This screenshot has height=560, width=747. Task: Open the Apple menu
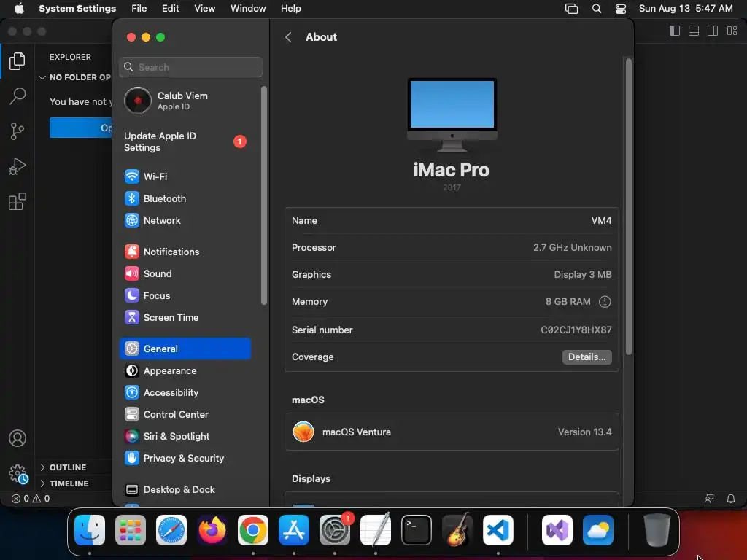click(19, 9)
